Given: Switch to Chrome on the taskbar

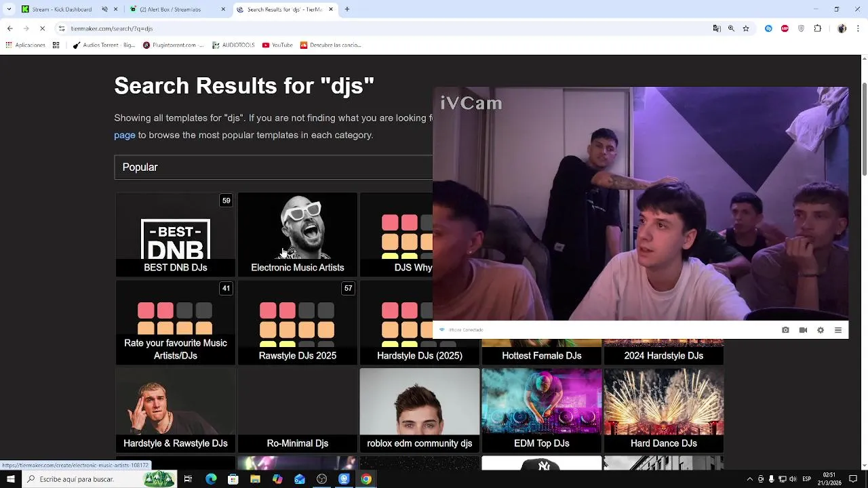Looking at the screenshot, I should [366, 479].
